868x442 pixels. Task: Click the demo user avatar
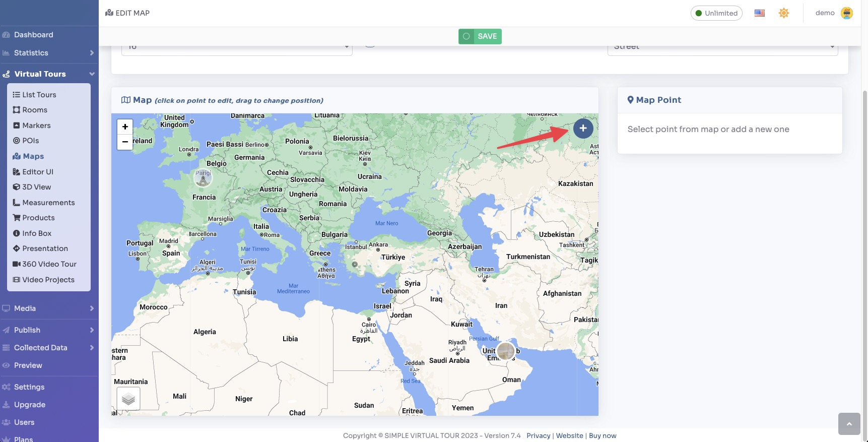tap(846, 13)
